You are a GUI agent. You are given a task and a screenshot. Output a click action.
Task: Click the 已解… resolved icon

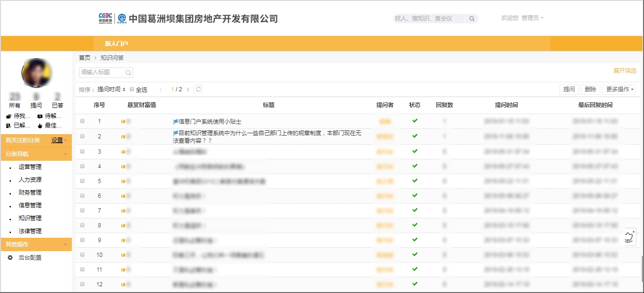point(9,126)
